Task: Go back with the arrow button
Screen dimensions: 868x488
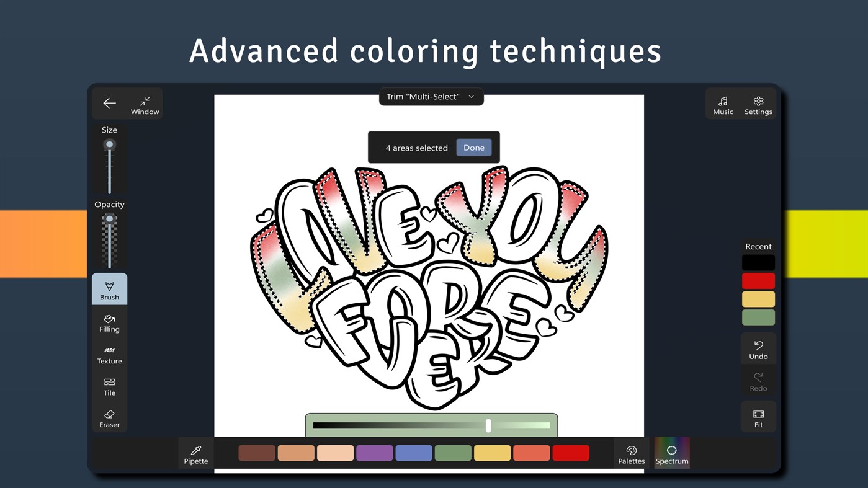Action: coord(109,103)
